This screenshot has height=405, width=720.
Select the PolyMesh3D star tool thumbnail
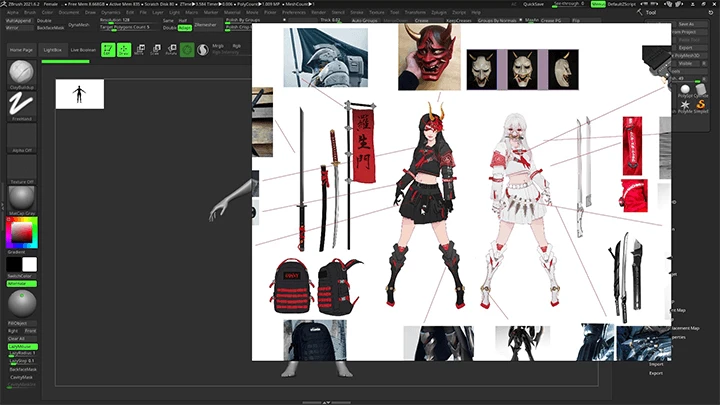coord(685,105)
